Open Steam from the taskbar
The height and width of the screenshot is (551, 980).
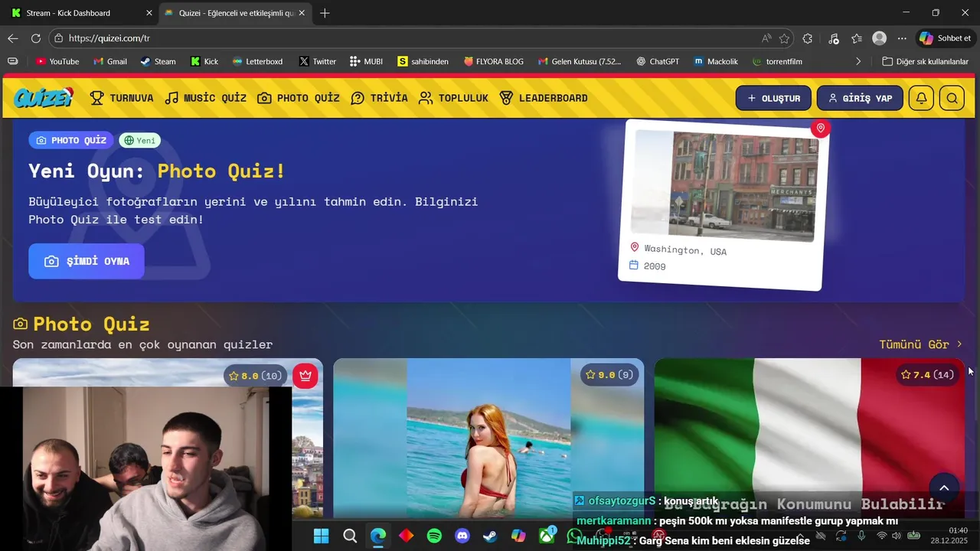click(x=490, y=536)
